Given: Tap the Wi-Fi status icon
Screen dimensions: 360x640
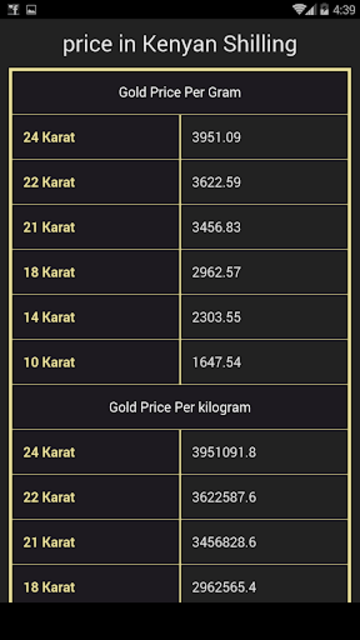Looking at the screenshot, I should 299,9.
